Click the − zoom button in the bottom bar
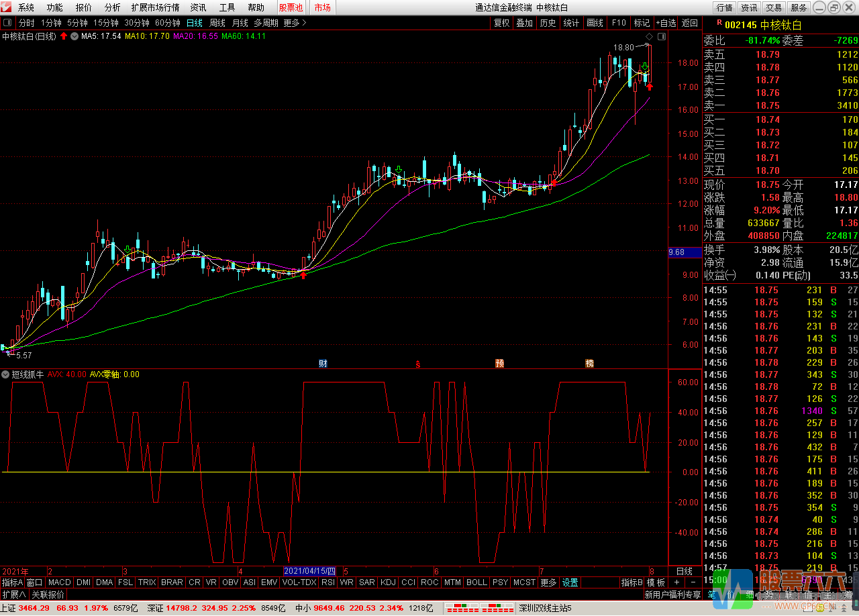The image size is (859, 616). 692,582
